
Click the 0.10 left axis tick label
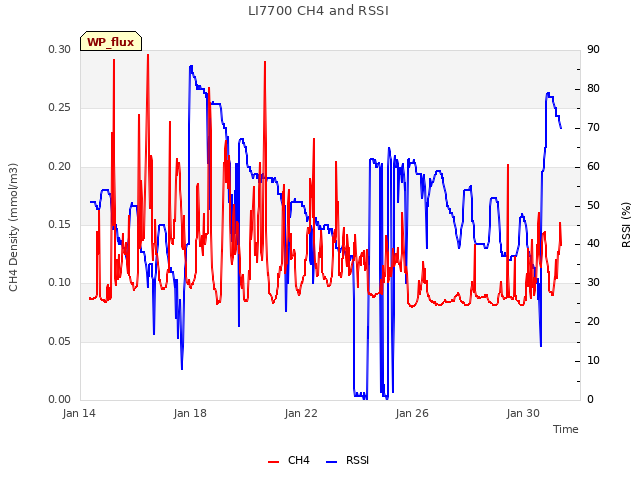pyautogui.click(x=60, y=282)
